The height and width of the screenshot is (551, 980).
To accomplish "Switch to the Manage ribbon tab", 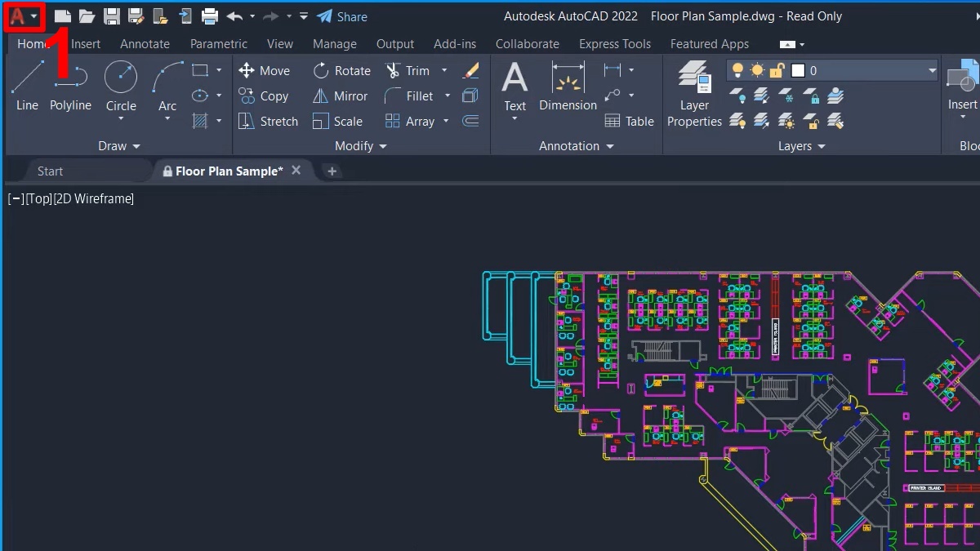I will tap(335, 44).
